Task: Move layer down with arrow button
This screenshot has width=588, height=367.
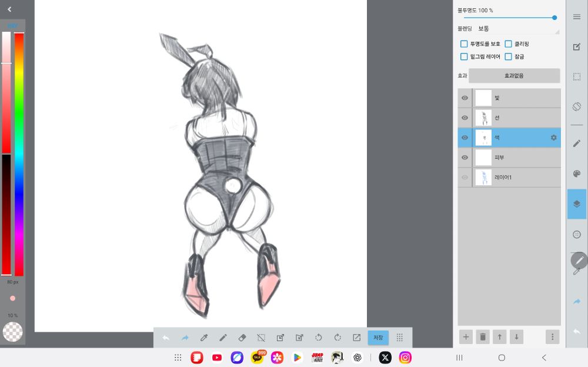Action: pos(516,337)
